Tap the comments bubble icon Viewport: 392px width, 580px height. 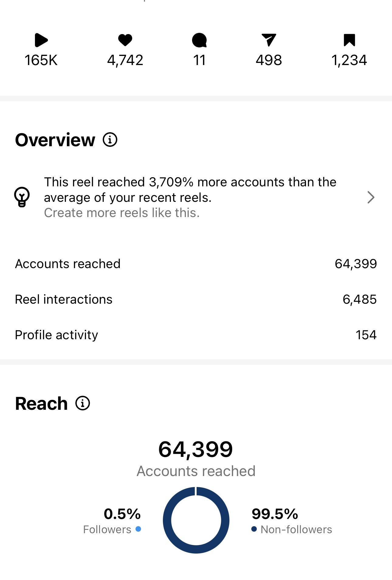pyautogui.click(x=199, y=40)
